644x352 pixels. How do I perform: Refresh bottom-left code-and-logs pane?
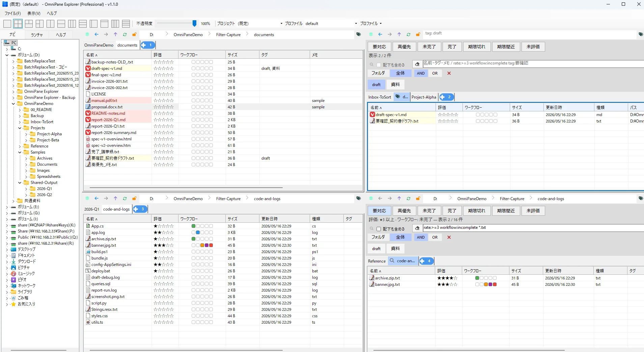pyautogui.click(x=125, y=198)
